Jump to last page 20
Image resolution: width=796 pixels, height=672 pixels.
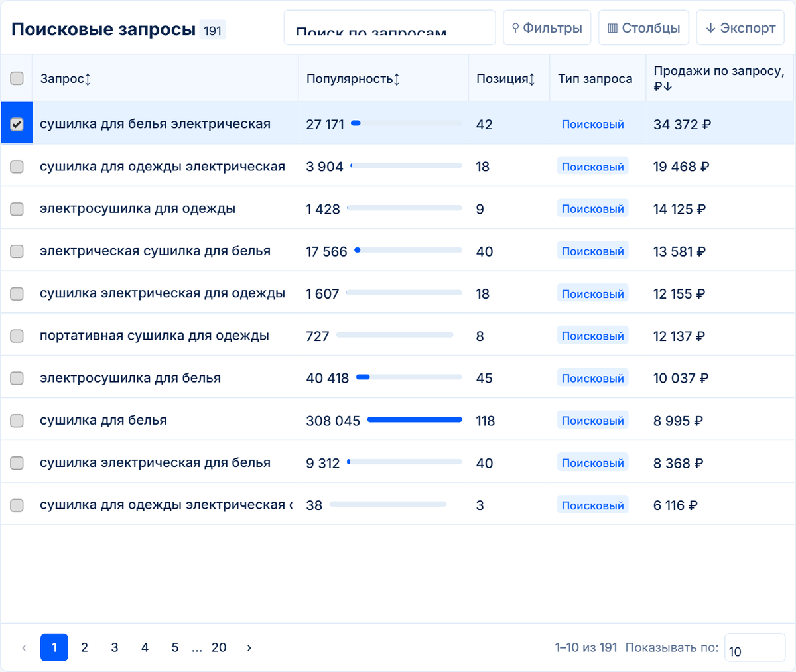(219, 647)
